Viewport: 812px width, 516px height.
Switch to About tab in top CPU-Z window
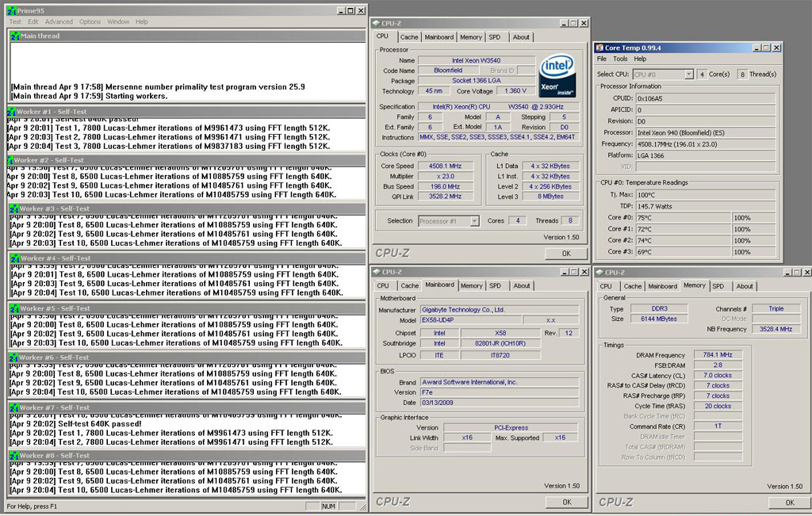tap(521, 37)
